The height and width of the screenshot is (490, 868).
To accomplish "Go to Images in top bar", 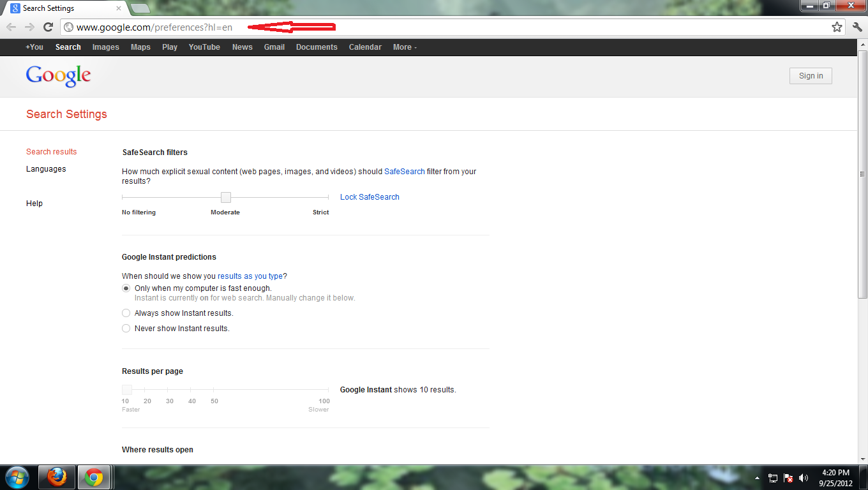I will pos(105,47).
